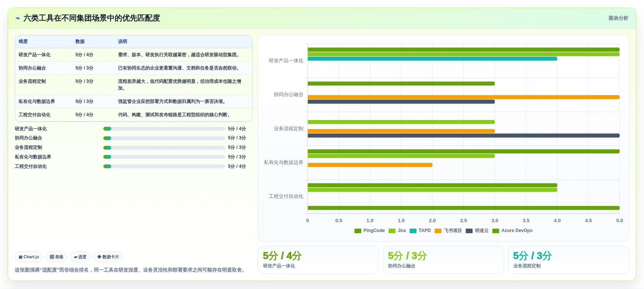Toggle 明道云 legend entry
Viewport: 644px width, 289px height.
477,231
